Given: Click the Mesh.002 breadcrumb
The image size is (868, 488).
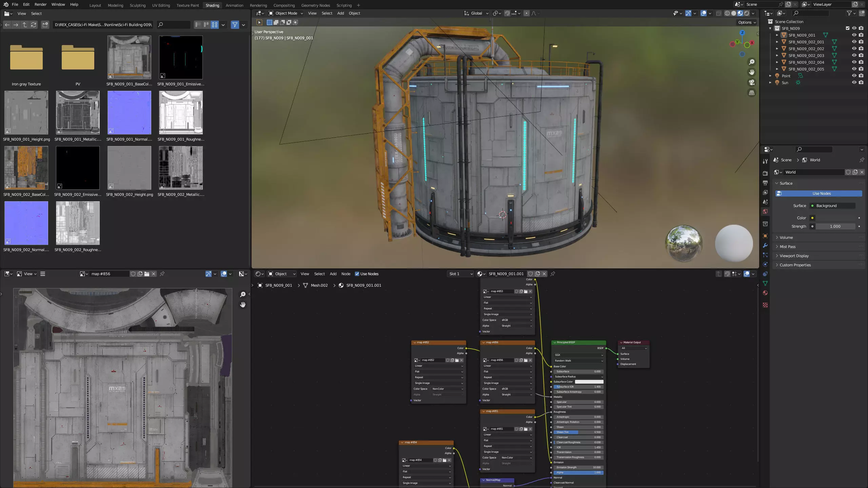Looking at the screenshot, I should 315,285.
